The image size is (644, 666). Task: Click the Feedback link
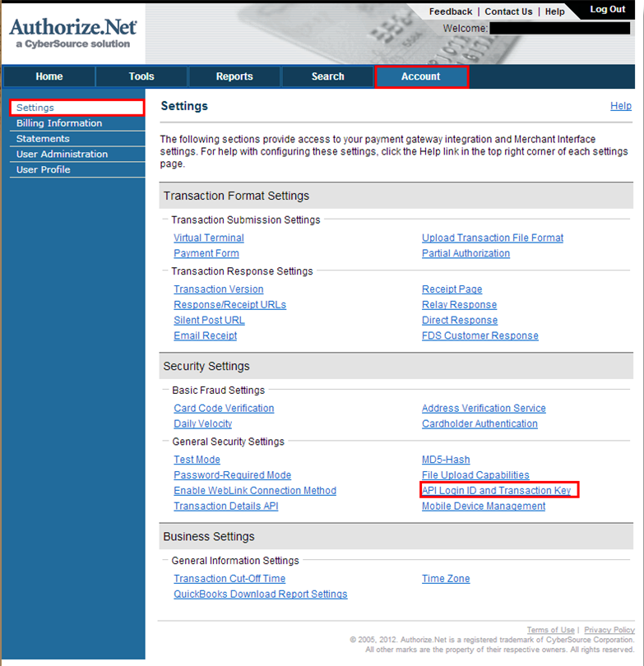tap(450, 12)
